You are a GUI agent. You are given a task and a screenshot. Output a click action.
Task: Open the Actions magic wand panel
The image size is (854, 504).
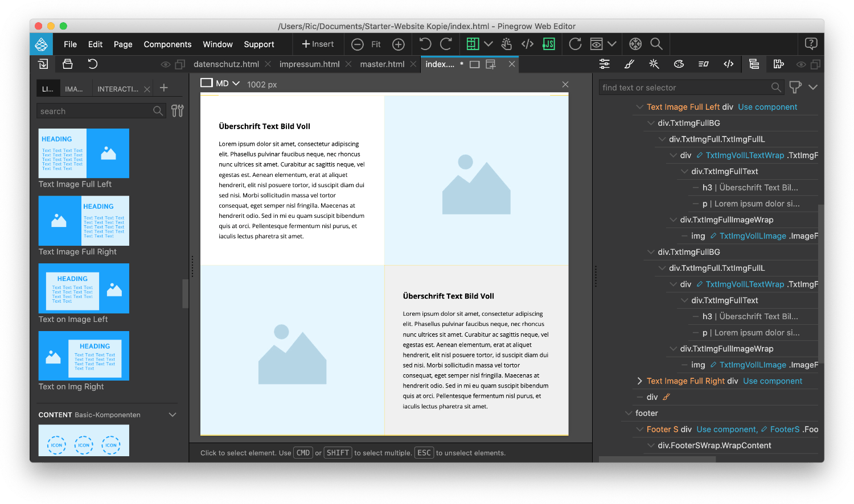click(654, 64)
